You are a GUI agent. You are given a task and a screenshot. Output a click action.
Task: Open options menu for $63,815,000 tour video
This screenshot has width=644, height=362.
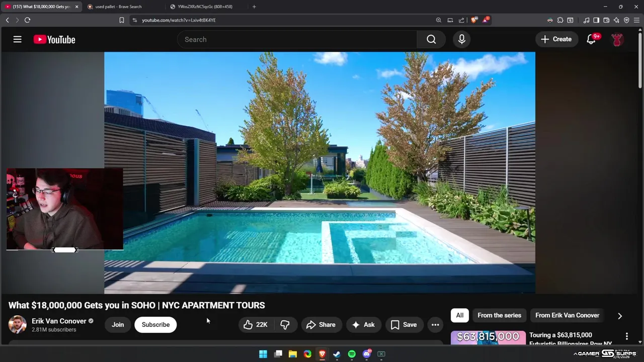point(627,336)
